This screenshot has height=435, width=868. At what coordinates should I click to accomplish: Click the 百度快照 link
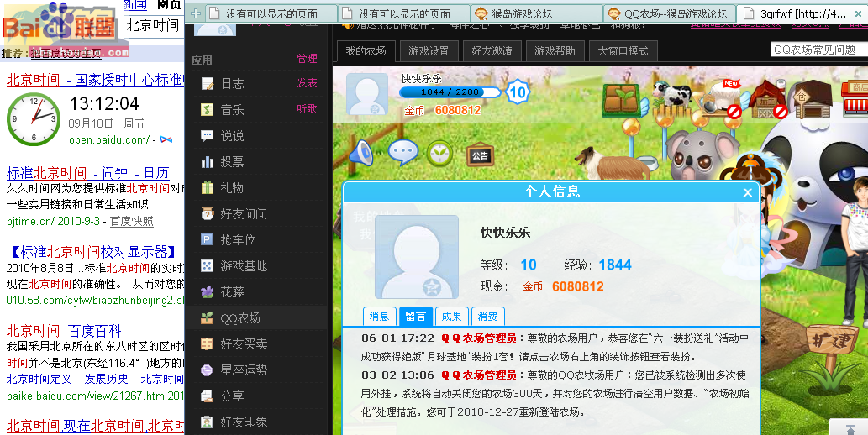(x=132, y=221)
